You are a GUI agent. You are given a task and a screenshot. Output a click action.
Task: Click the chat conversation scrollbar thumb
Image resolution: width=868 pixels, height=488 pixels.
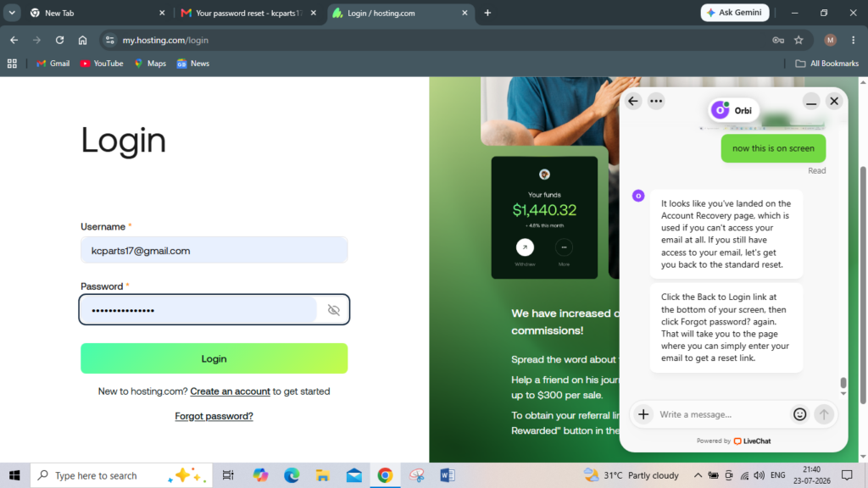[x=843, y=383]
